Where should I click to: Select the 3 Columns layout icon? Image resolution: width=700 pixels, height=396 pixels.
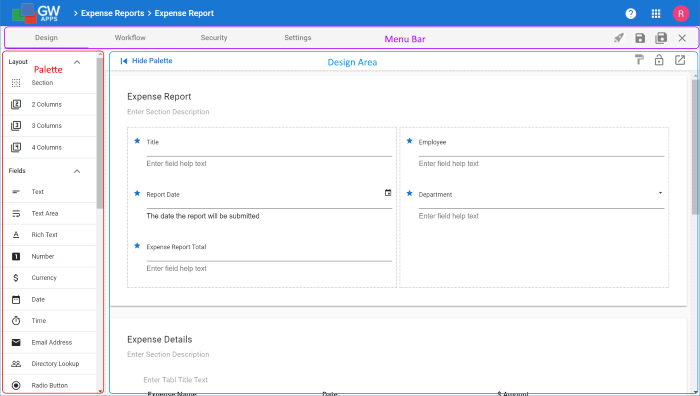pos(16,125)
